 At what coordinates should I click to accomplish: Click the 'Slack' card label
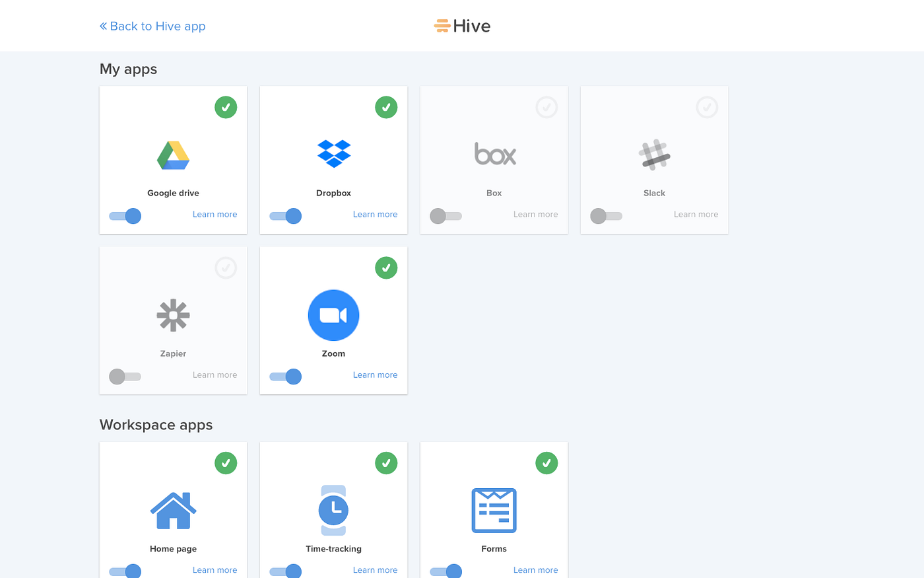[x=654, y=193]
